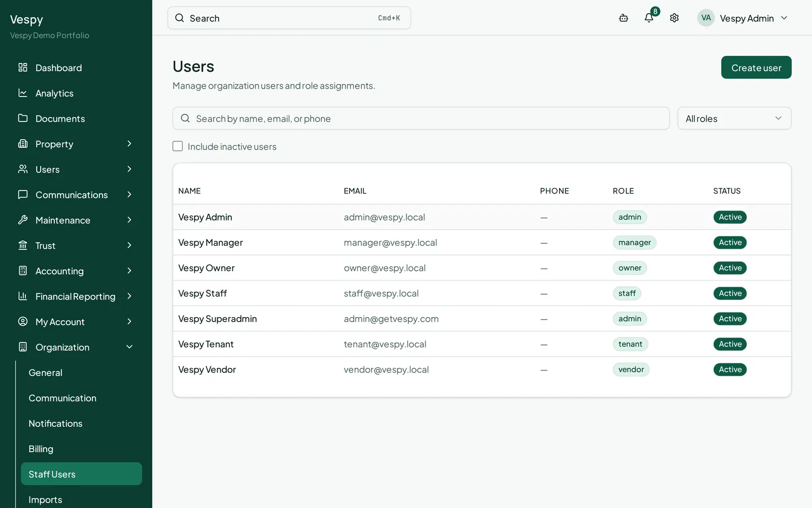
Task: Click the staff role badge
Action: click(x=627, y=293)
